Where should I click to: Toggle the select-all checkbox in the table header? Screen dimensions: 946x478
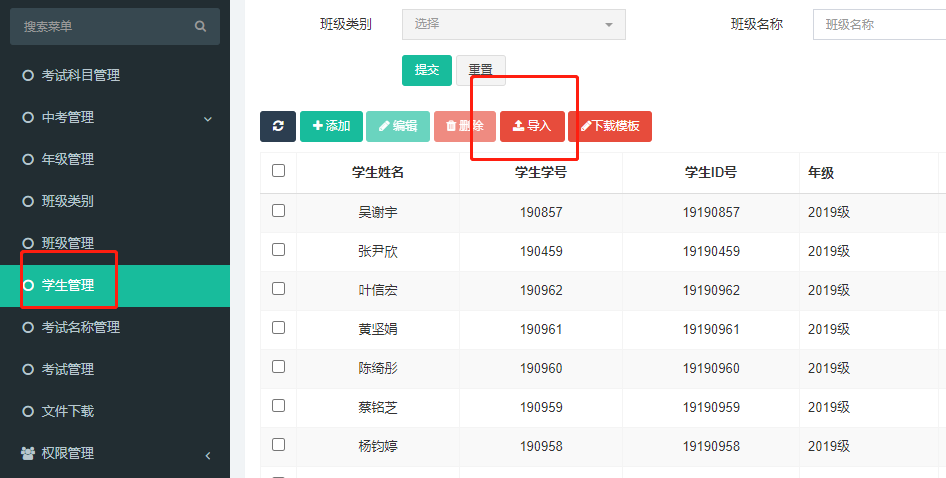pyautogui.click(x=278, y=171)
